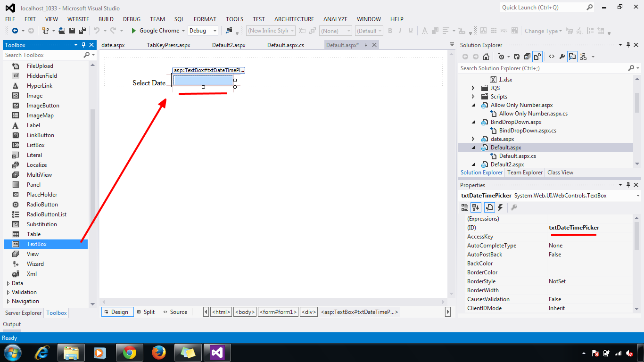Viewport: 644px width, 362px height.
Task: Click txtDateTimePicker textbox in designer
Action: coord(203,81)
